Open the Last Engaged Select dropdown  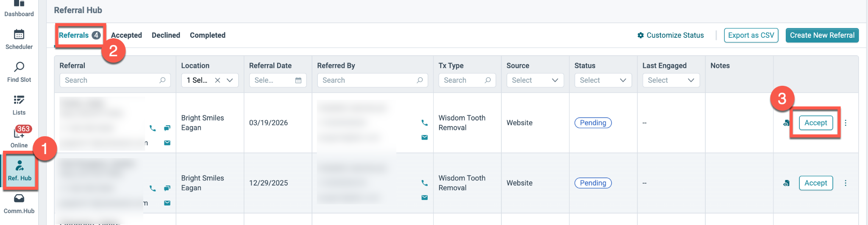point(671,80)
